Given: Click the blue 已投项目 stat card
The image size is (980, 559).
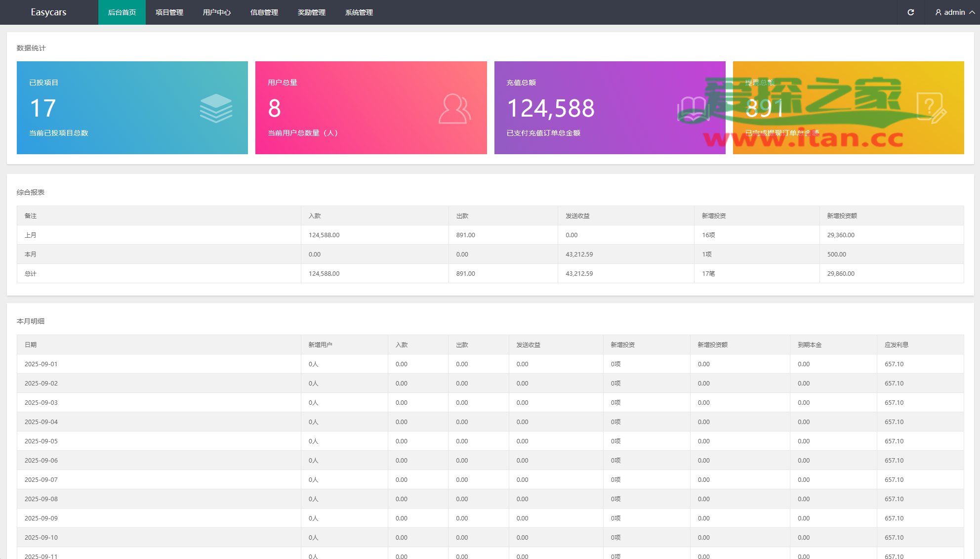Looking at the screenshot, I should 132,108.
